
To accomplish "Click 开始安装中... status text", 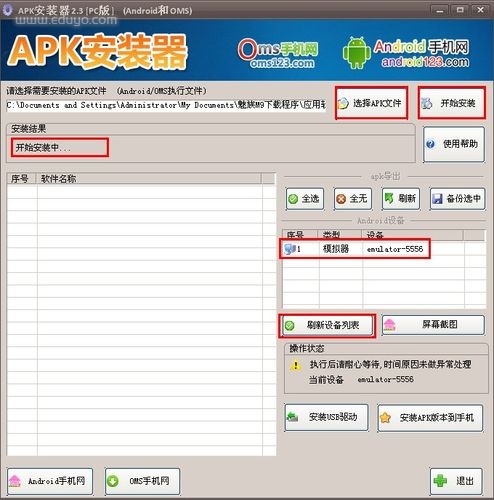I will (x=43, y=147).
